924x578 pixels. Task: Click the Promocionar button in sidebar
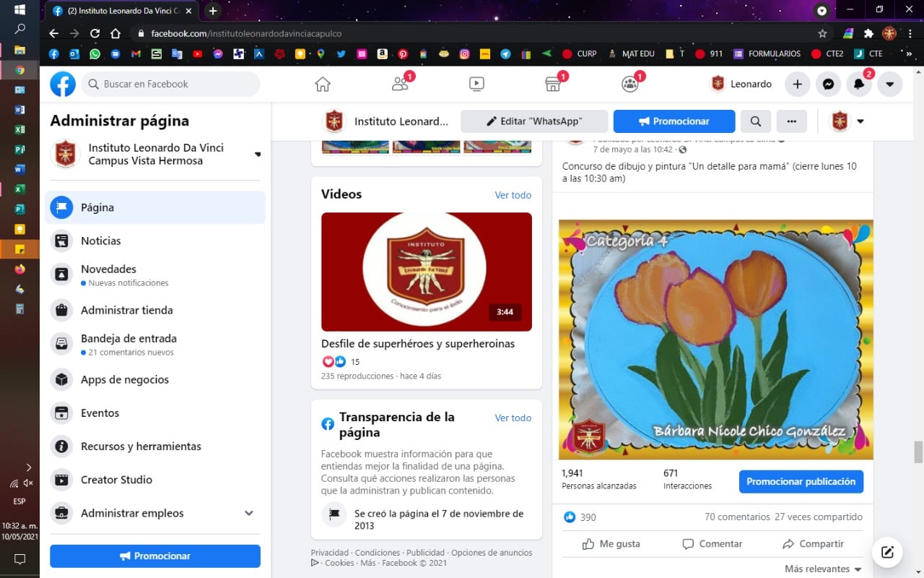pyautogui.click(x=155, y=556)
